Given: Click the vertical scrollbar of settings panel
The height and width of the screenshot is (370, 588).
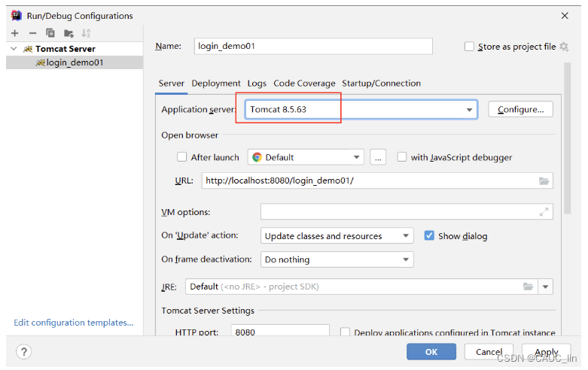Looking at the screenshot, I should [x=567, y=138].
